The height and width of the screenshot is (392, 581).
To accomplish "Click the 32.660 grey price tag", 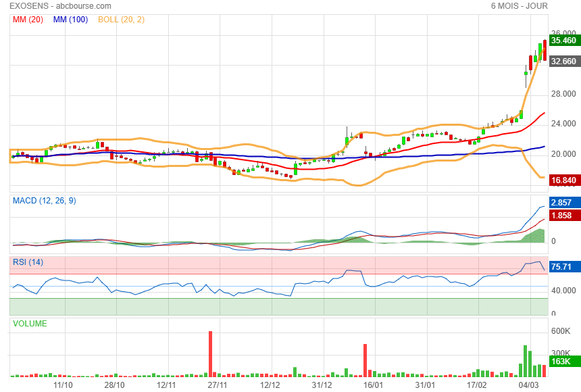I will coord(564,62).
